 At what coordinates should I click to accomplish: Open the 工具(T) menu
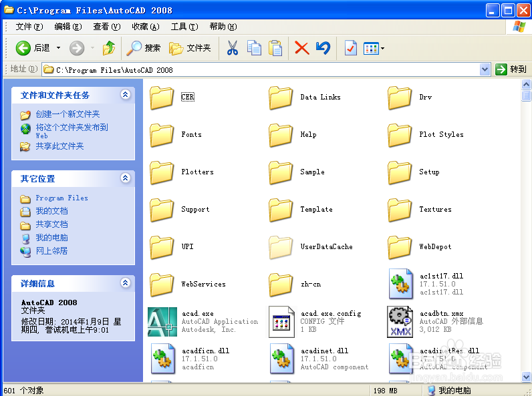[x=184, y=27]
